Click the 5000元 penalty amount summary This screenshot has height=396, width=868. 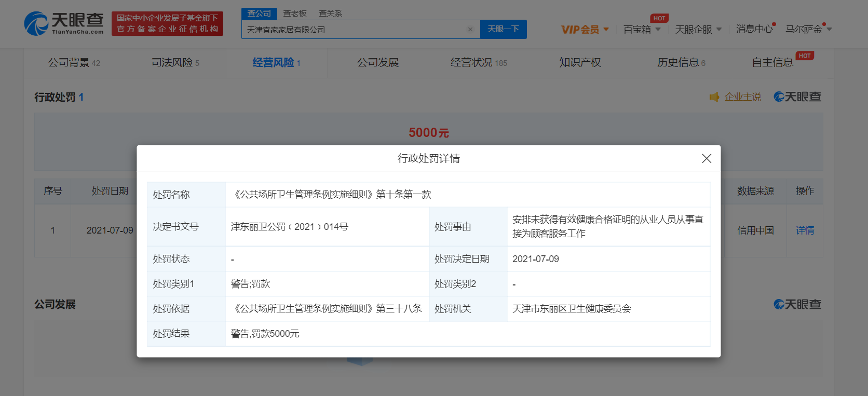click(x=429, y=133)
